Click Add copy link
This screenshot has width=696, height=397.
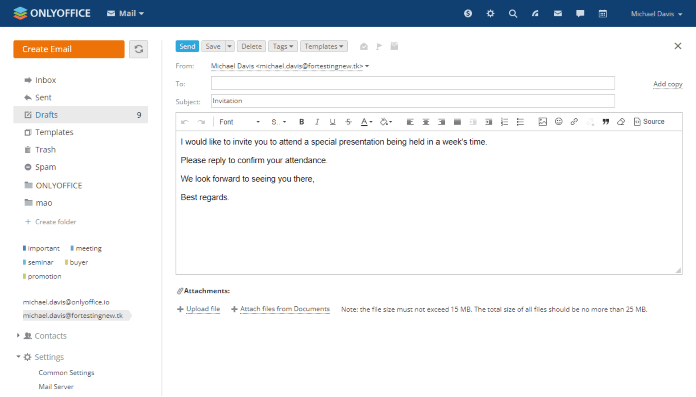pos(668,84)
